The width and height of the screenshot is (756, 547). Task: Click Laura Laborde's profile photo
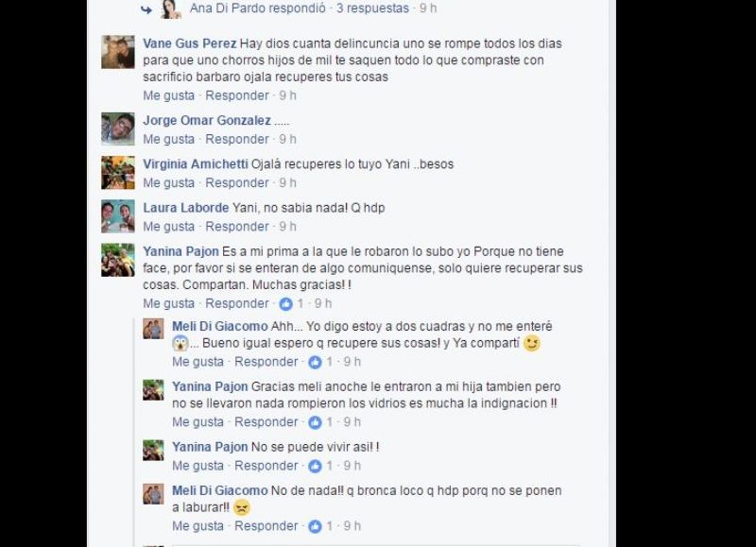[118, 216]
